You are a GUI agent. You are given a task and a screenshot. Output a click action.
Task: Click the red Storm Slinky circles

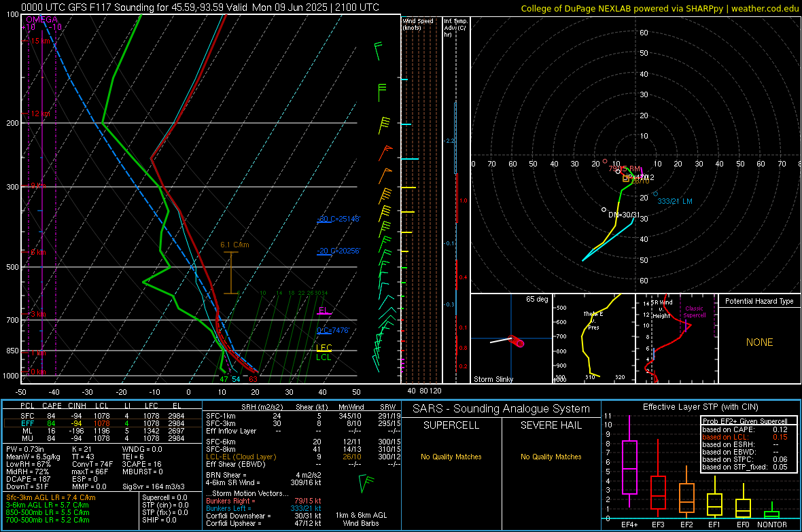(517, 341)
